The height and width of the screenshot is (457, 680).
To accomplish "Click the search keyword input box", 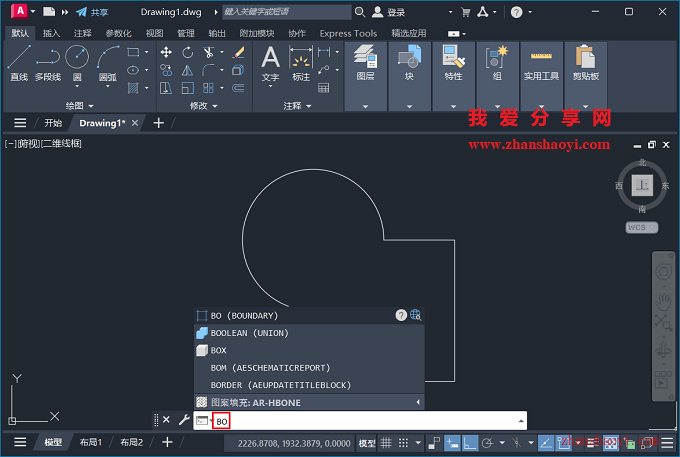I will 287,12.
